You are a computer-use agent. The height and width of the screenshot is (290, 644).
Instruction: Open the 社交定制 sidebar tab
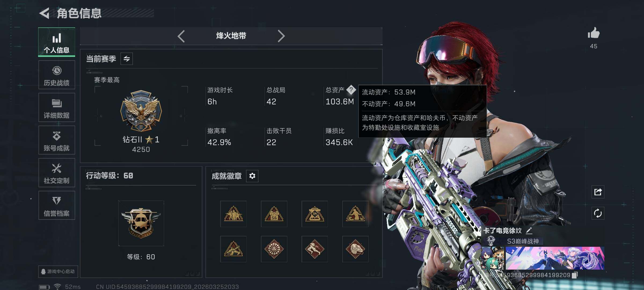tap(57, 173)
